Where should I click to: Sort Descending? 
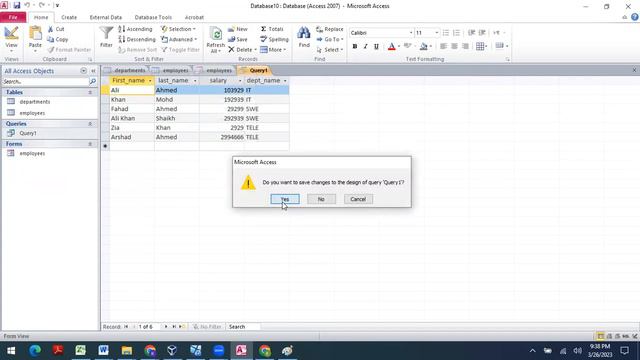click(x=137, y=40)
